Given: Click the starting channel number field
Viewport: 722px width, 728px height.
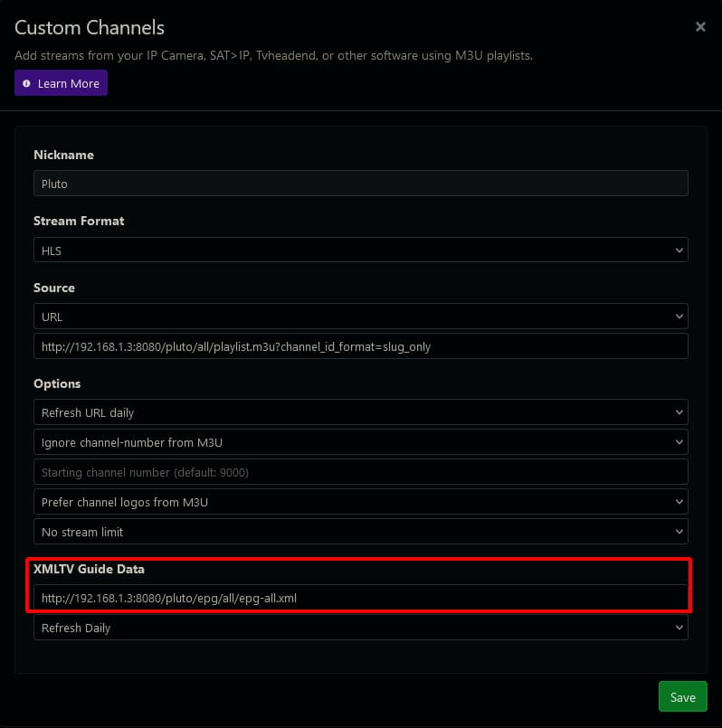Looking at the screenshot, I should (x=362, y=471).
